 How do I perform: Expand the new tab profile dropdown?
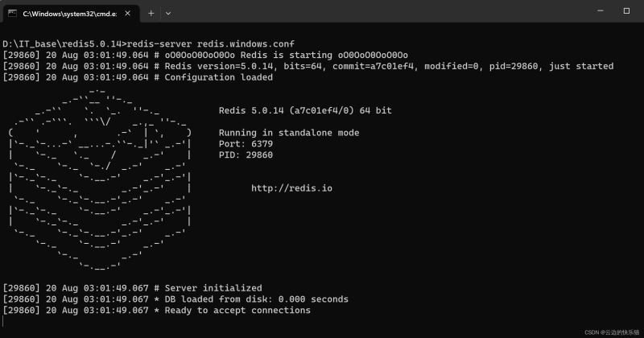tap(167, 13)
